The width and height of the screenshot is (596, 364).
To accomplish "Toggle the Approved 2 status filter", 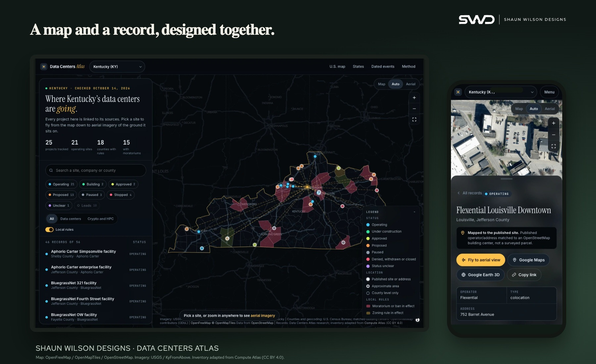I will (123, 184).
